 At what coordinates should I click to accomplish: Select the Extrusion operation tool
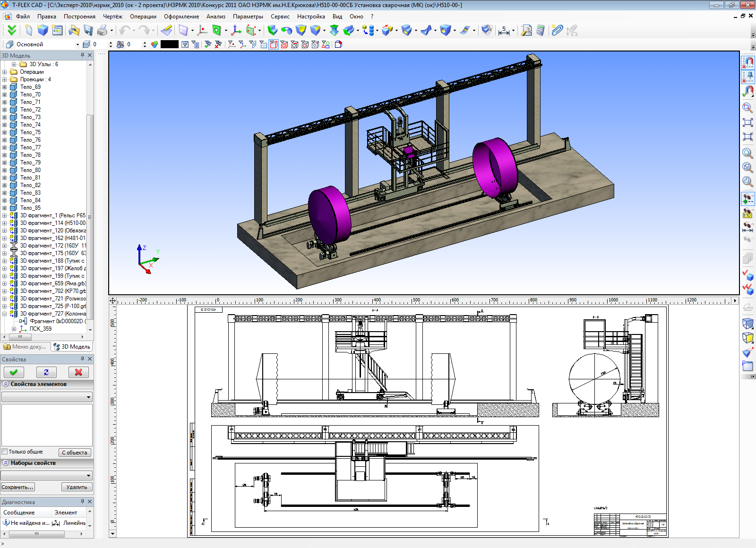pos(272,31)
